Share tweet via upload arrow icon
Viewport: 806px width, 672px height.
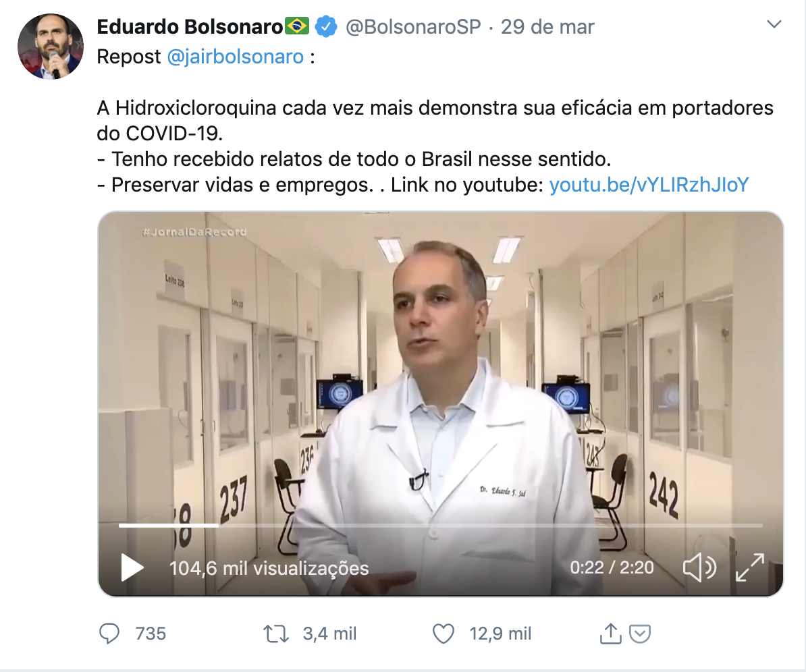(x=610, y=634)
